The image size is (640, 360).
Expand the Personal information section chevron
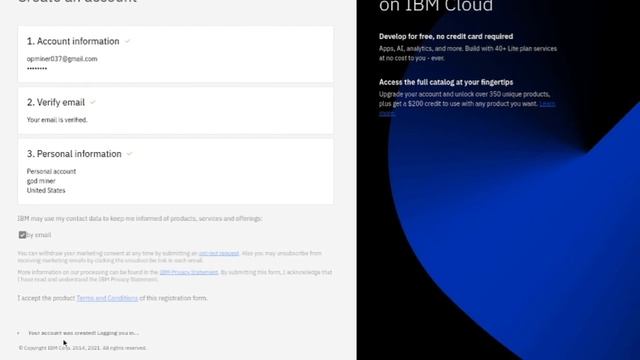coord(129,154)
